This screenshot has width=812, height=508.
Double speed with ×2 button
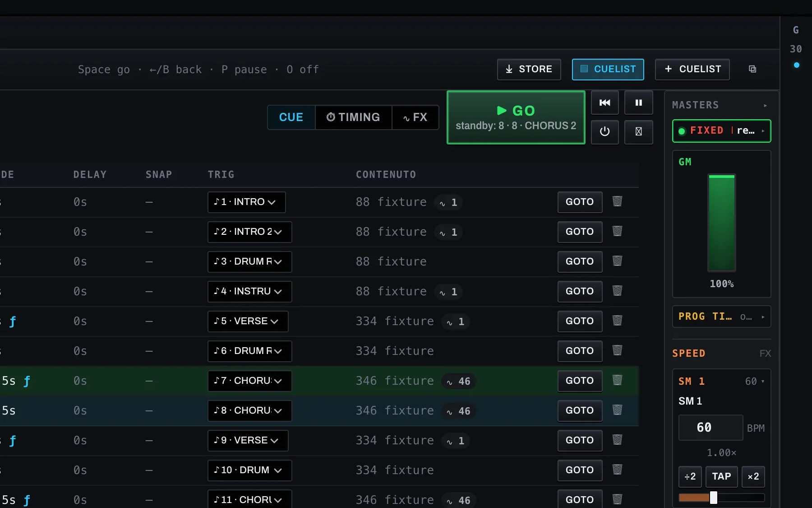[753, 476]
